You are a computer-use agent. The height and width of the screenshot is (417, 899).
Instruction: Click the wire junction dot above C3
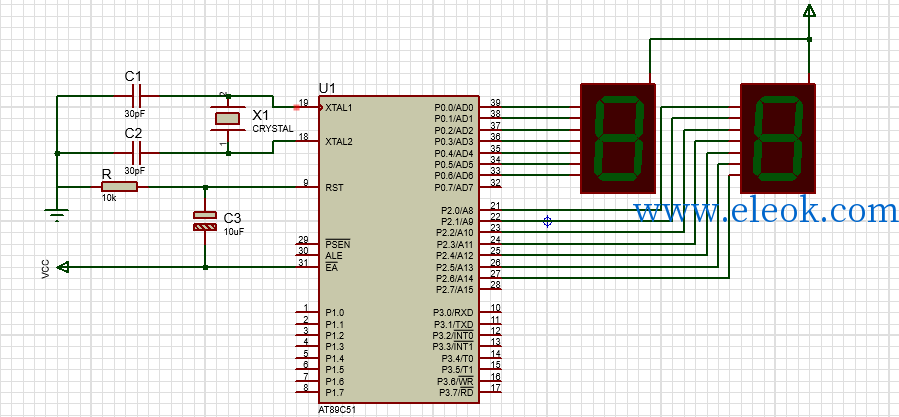tap(205, 187)
